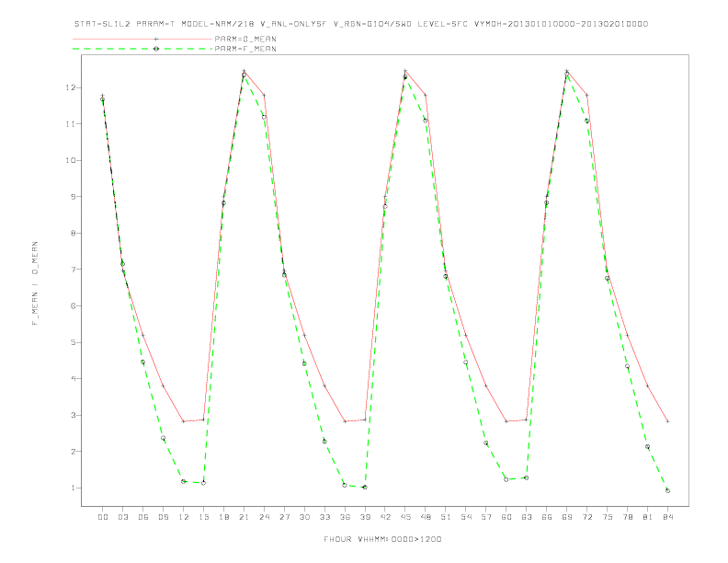Click x-axis tick label 69
This screenshot has height=563, width=728.
tap(567, 517)
